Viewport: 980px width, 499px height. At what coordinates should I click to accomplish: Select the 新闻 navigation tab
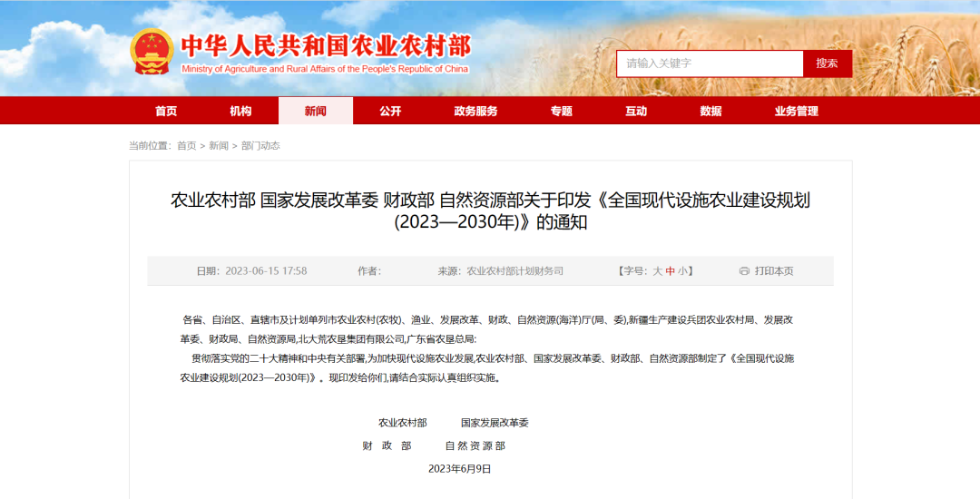point(316,112)
